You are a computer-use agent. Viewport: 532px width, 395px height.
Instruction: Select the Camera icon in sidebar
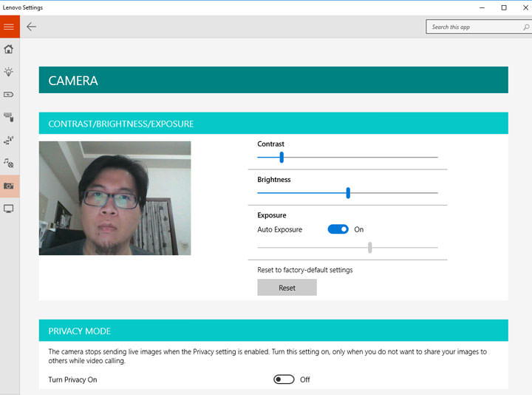(9, 186)
